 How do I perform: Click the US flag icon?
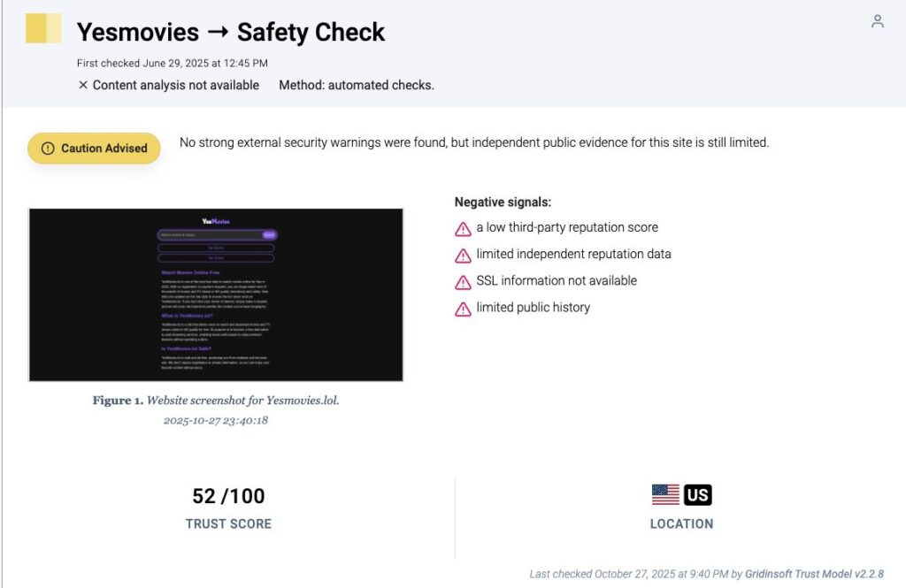click(665, 495)
